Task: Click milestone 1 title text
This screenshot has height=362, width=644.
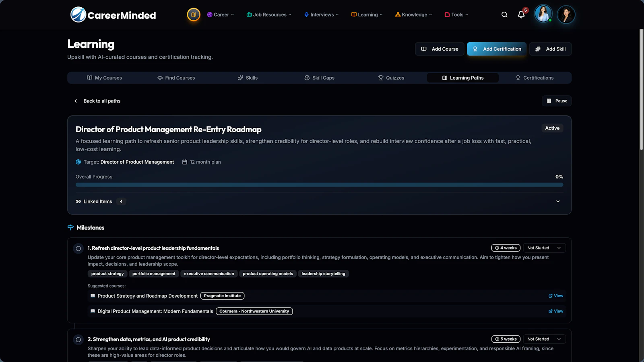Action: click(x=153, y=248)
